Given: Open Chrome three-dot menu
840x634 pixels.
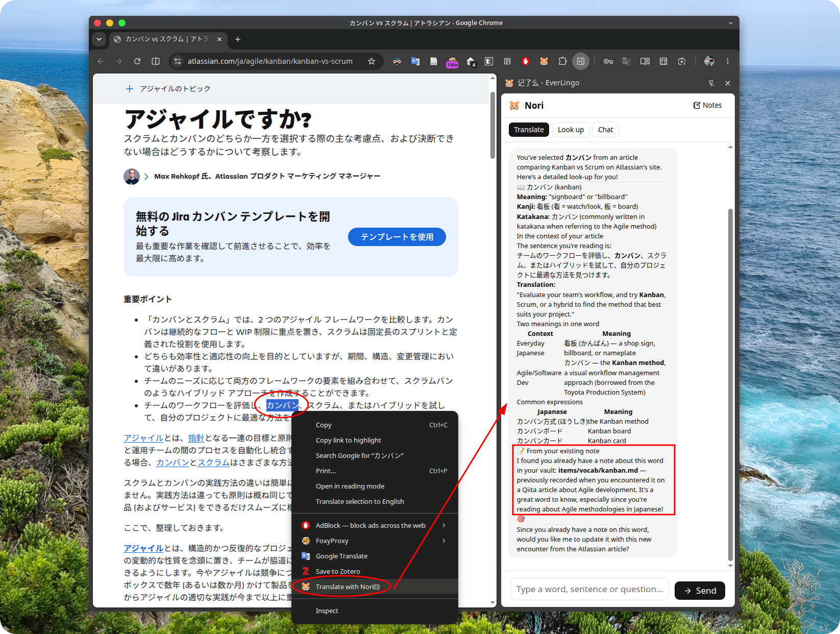Looking at the screenshot, I should pos(728,61).
